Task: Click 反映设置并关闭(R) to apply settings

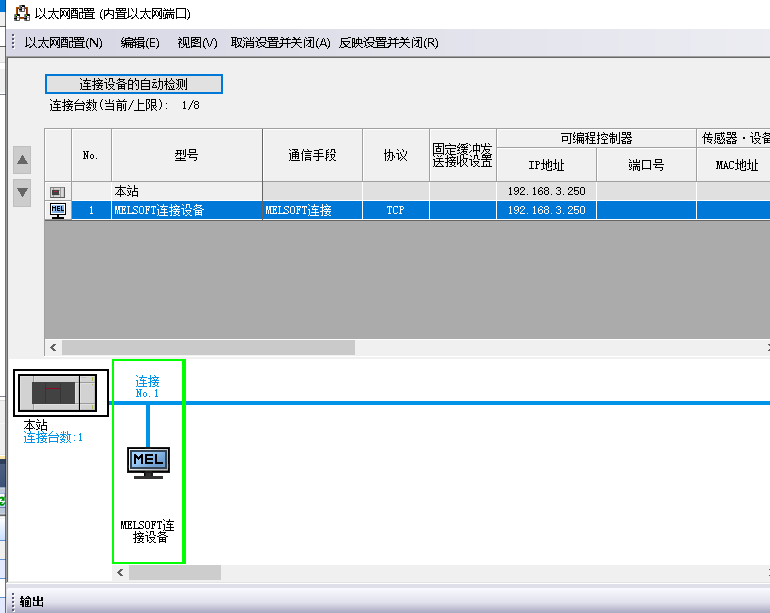Action: point(388,42)
